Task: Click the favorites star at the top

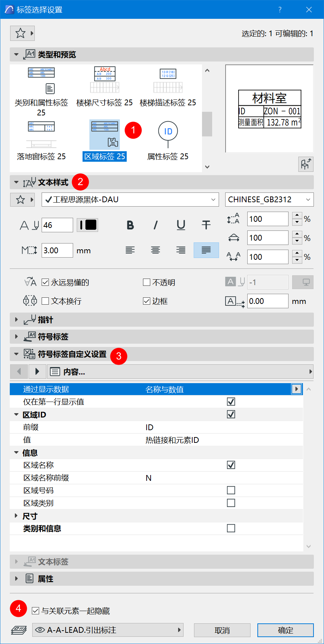Action: (x=20, y=33)
